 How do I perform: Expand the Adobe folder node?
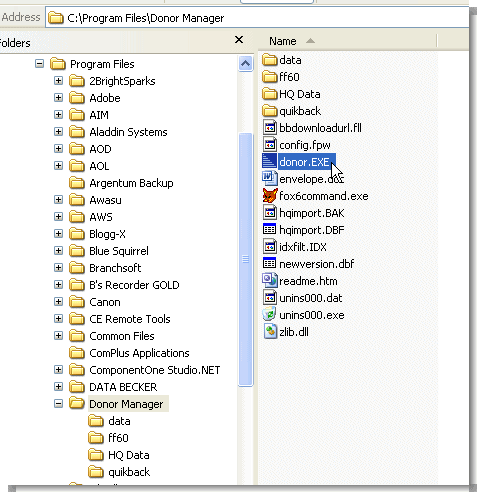[58, 97]
